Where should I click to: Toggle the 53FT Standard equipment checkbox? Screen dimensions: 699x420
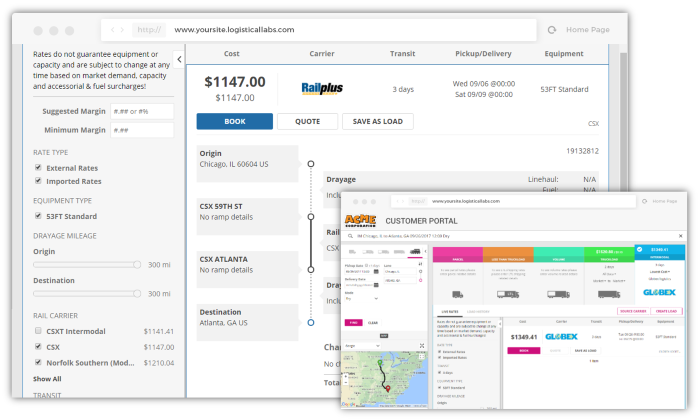(x=38, y=216)
